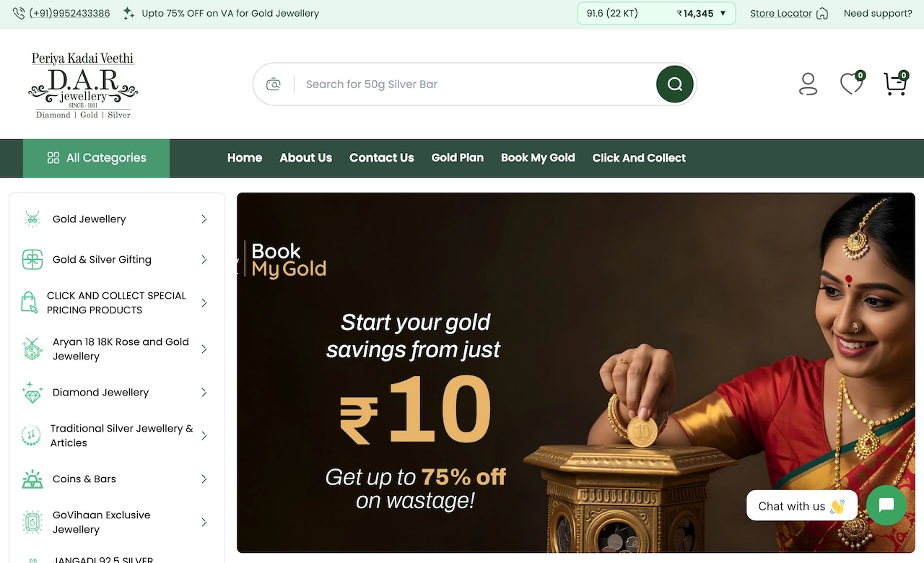Image resolution: width=924 pixels, height=563 pixels.
Task: Expand the Gold Jewellery category chevron
Action: pyautogui.click(x=204, y=219)
